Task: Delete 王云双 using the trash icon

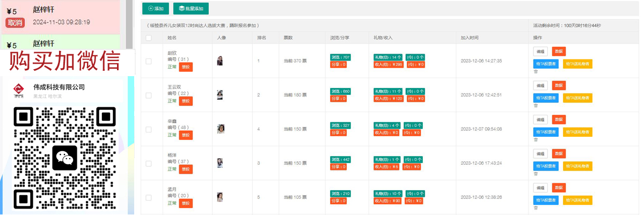Action: point(536,106)
